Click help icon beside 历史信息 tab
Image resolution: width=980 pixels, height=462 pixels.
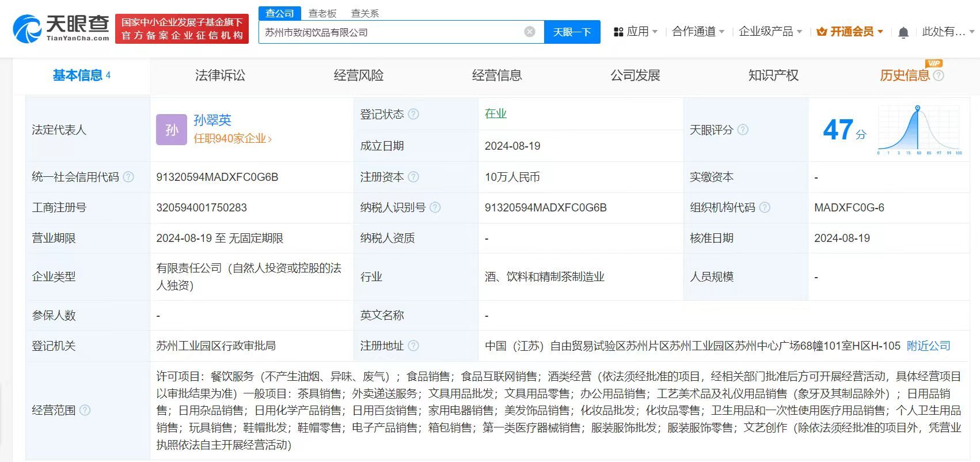[939, 75]
